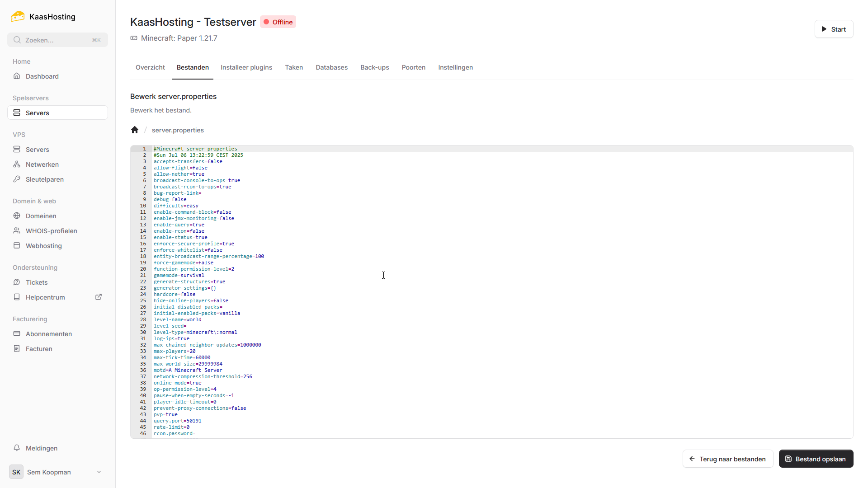The image size is (868, 488).
Task: Open Helpcentrum external link icon
Action: pos(99,297)
